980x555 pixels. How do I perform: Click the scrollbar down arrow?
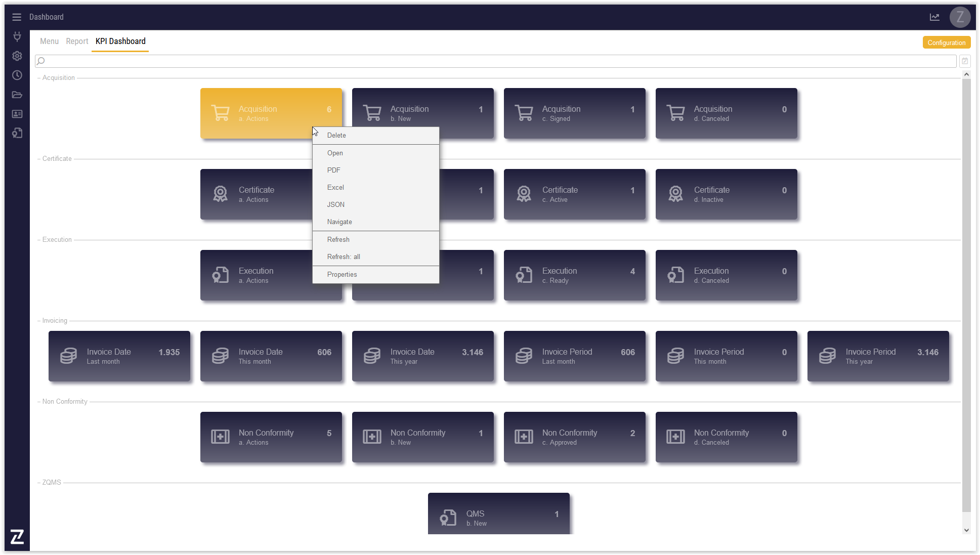point(966,530)
